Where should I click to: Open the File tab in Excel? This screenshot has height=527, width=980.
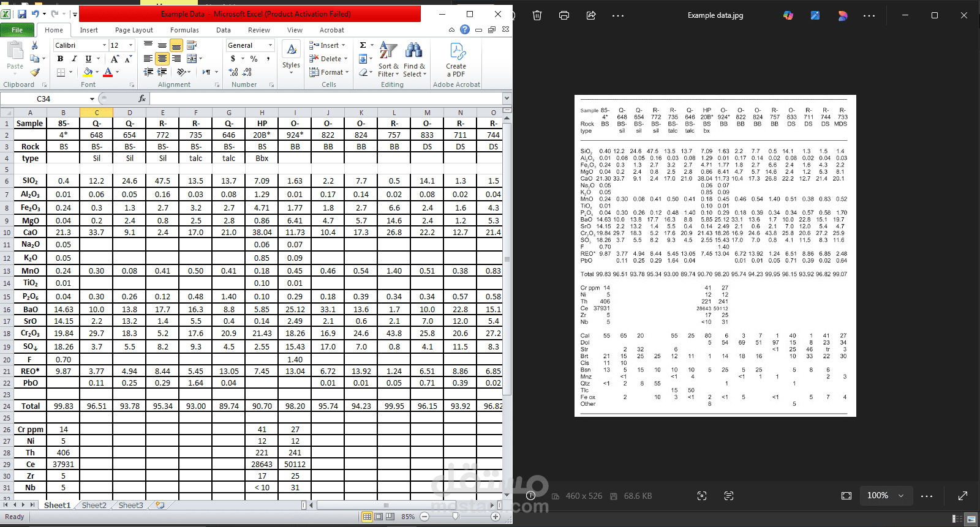tap(17, 30)
